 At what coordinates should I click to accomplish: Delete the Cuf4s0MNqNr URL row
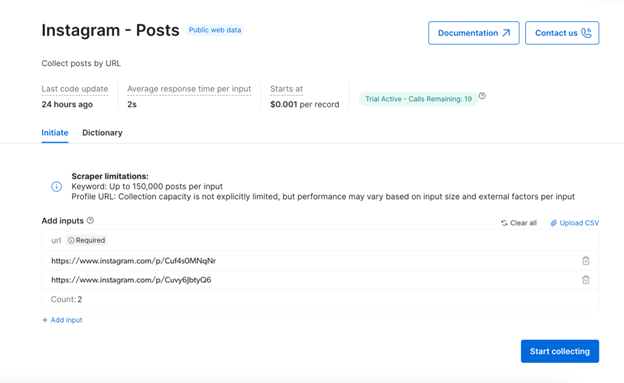(x=586, y=261)
